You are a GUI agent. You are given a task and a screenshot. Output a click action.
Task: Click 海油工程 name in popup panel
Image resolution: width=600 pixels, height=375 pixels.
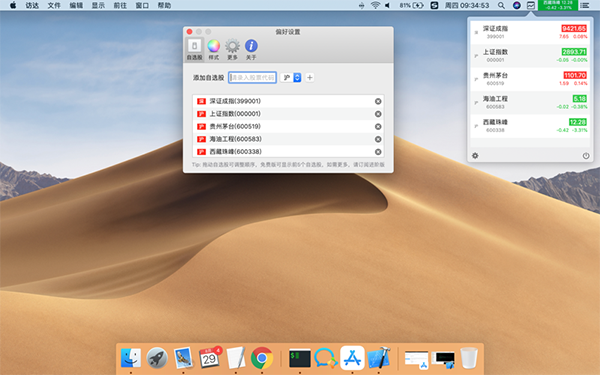495,98
